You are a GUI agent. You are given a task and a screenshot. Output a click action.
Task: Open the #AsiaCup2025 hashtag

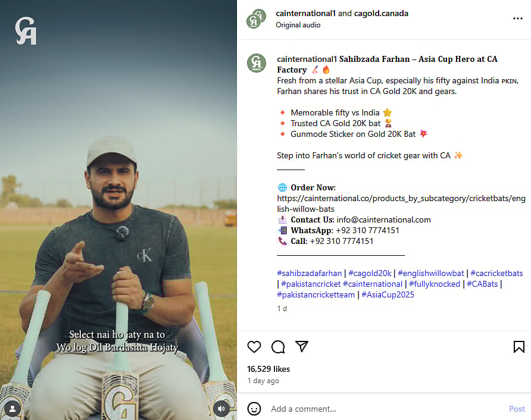pos(388,294)
